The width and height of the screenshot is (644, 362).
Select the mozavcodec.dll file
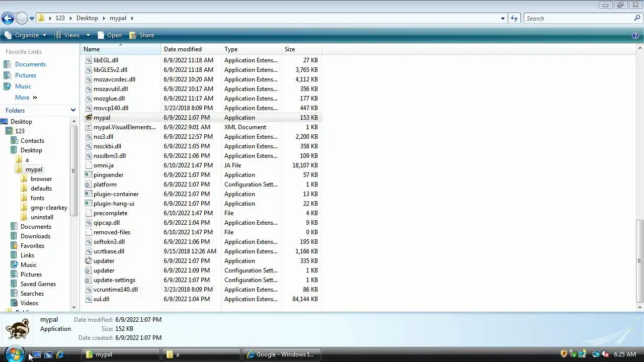tap(114, 79)
